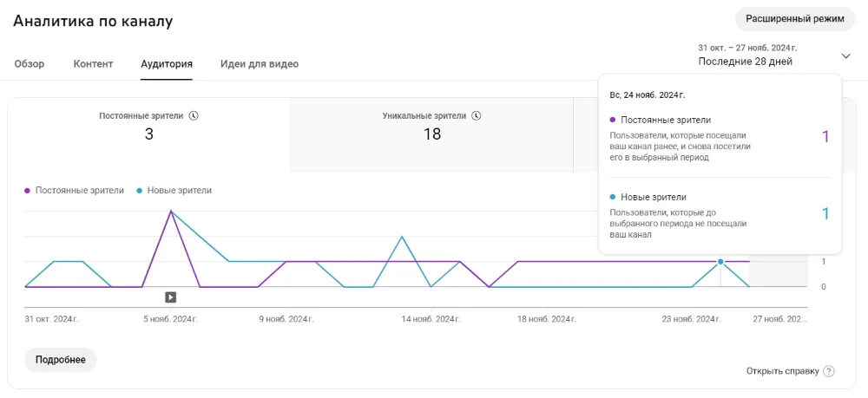
Task: Click the video publish marker on chart
Action: click(x=171, y=297)
